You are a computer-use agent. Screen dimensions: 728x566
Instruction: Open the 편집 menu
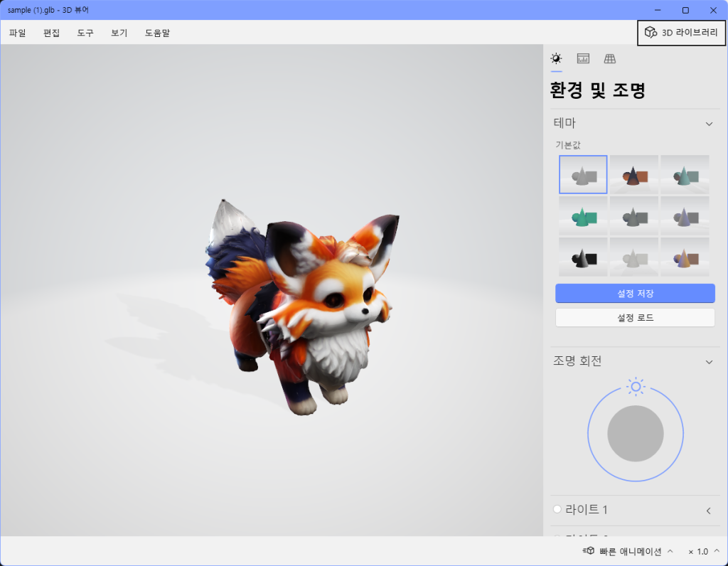[51, 33]
